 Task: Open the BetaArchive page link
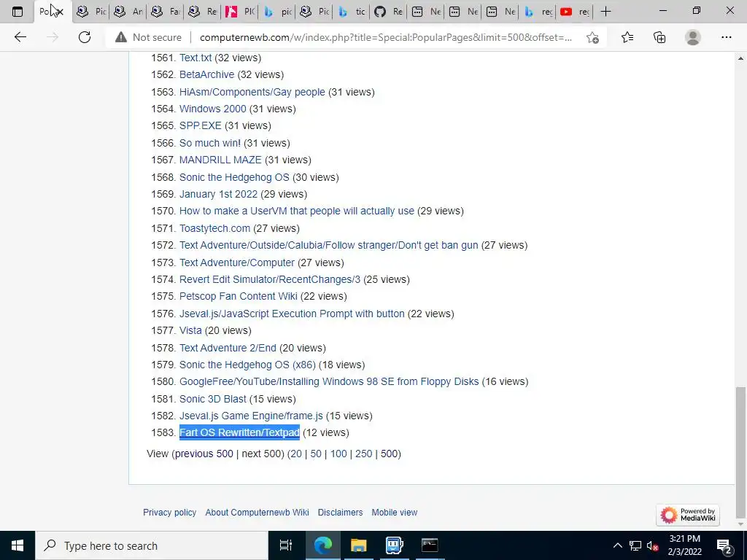click(206, 74)
